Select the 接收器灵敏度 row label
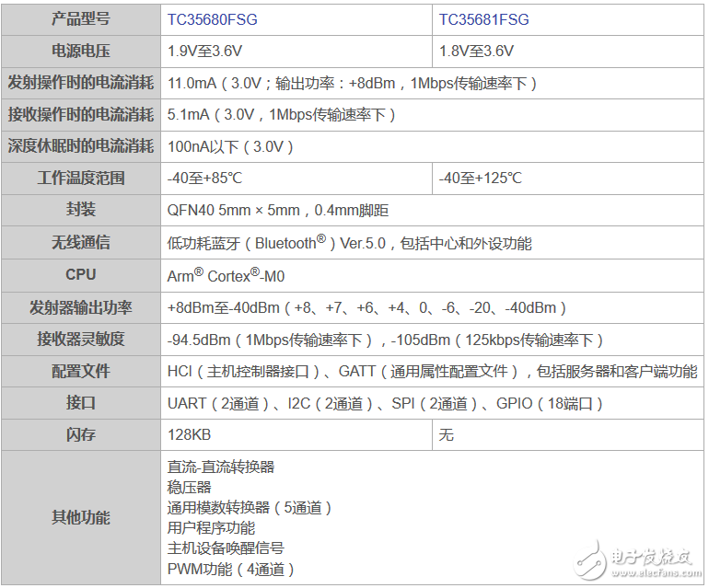The width and height of the screenshot is (709, 588). [x=81, y=339]
